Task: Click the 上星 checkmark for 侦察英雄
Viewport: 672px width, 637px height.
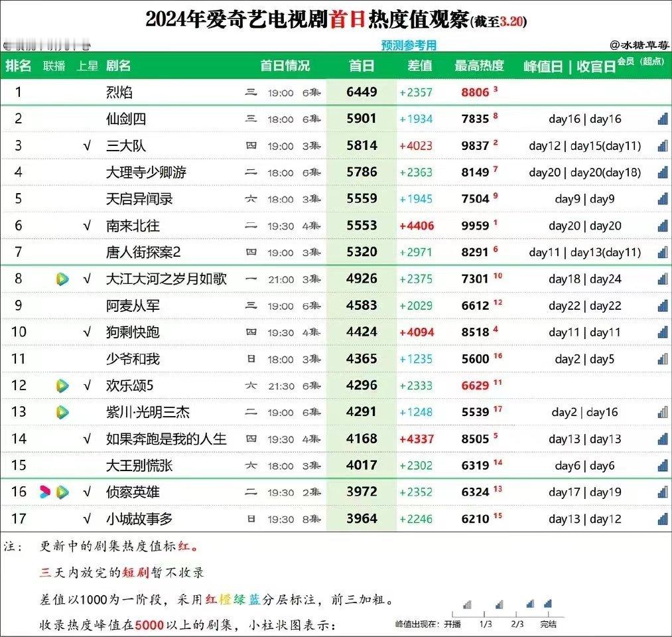Action: point(87,492)
